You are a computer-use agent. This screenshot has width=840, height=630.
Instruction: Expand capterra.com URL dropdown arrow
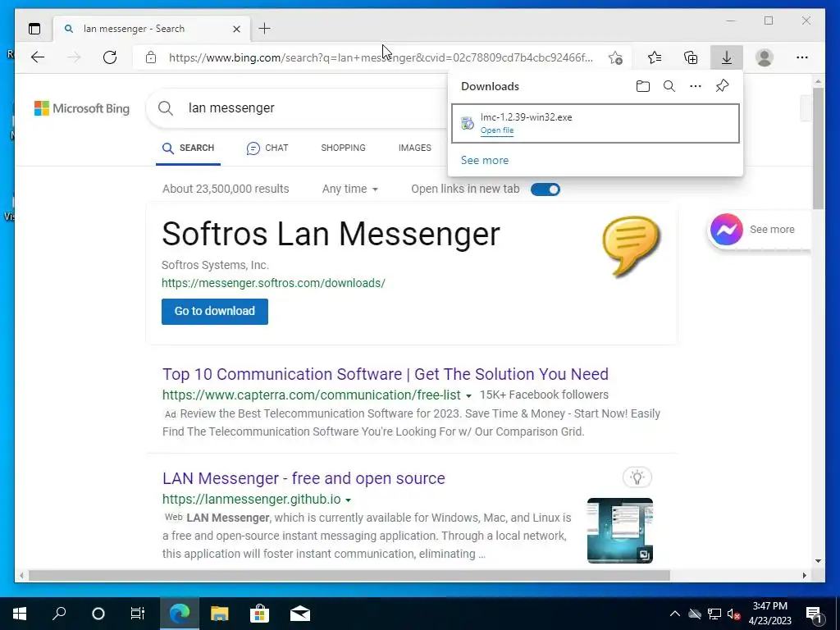point(468,396)
